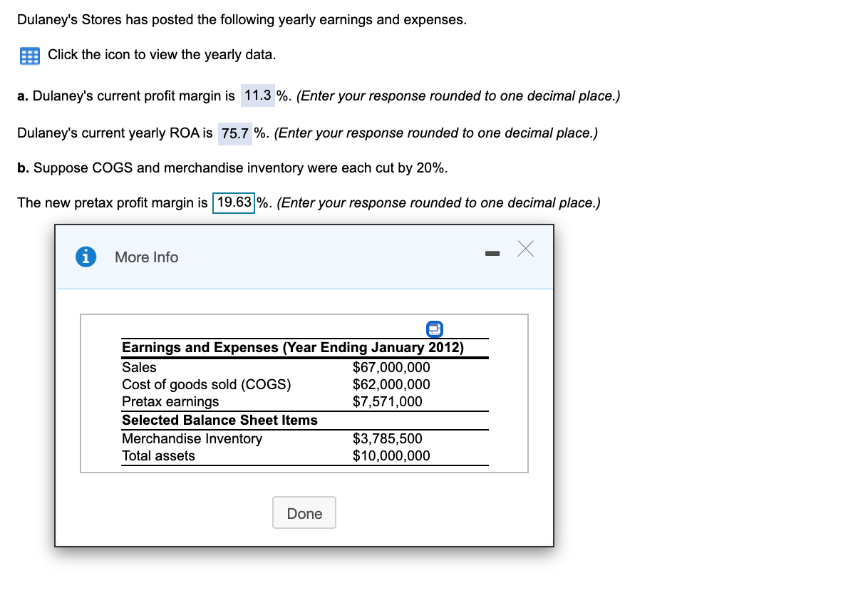Click 'Click the icon to view the yearly data' text
The image size is (868, 603).
click(162, 55)
